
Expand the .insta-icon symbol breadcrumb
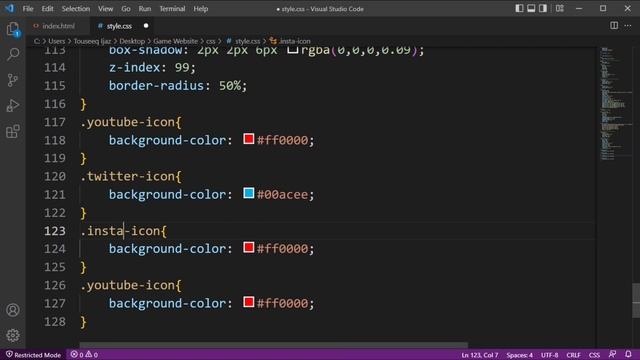pyautogui.click(x=290, y=41)
